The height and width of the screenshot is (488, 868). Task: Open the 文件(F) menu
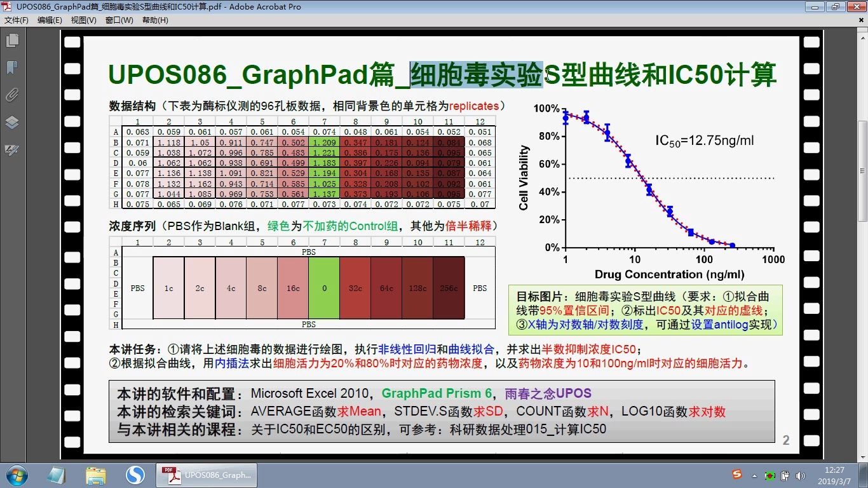coord(17,20)
